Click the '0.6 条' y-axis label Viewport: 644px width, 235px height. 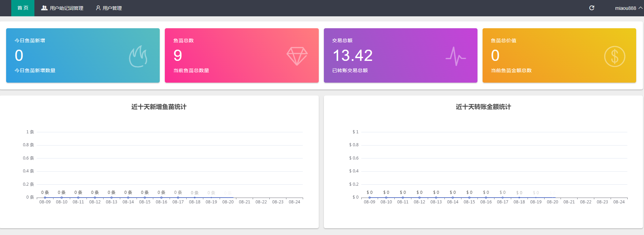[x=28, y=158]
